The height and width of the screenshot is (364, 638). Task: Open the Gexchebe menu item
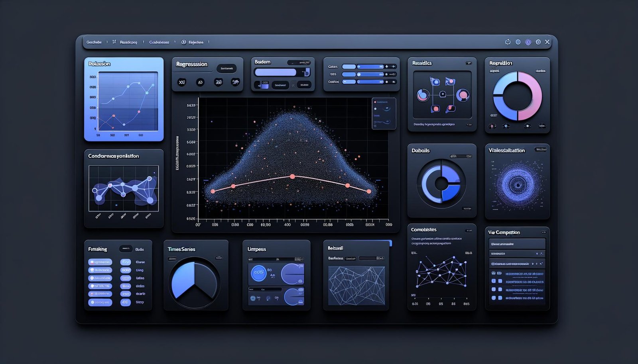pos(94,42)
